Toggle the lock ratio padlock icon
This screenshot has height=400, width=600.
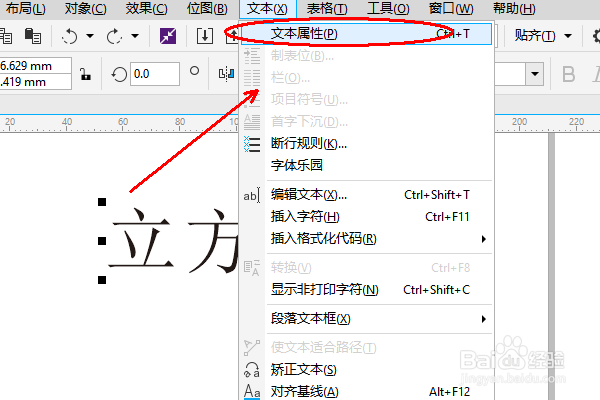click(x=85, y=74)
